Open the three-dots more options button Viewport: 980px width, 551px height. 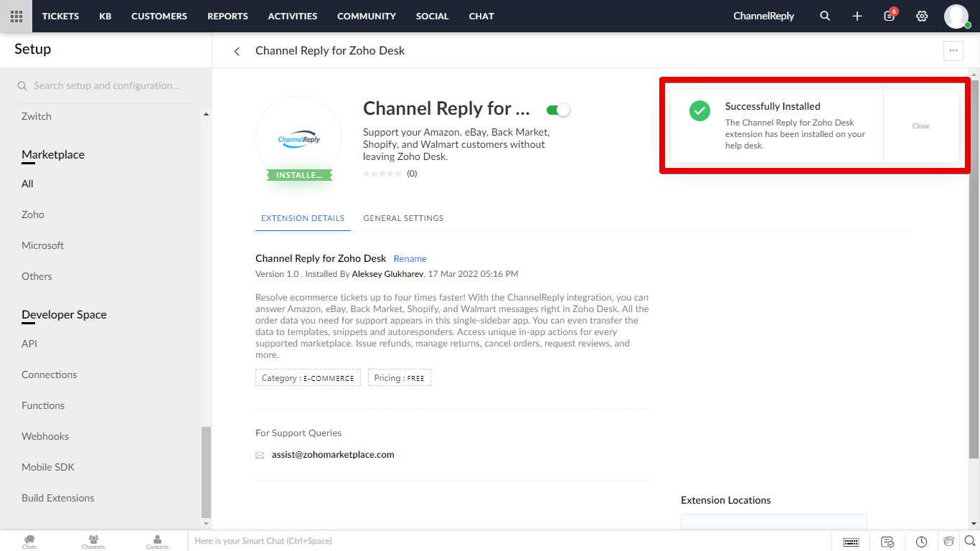pyautogui.click(x=953, y=50)
